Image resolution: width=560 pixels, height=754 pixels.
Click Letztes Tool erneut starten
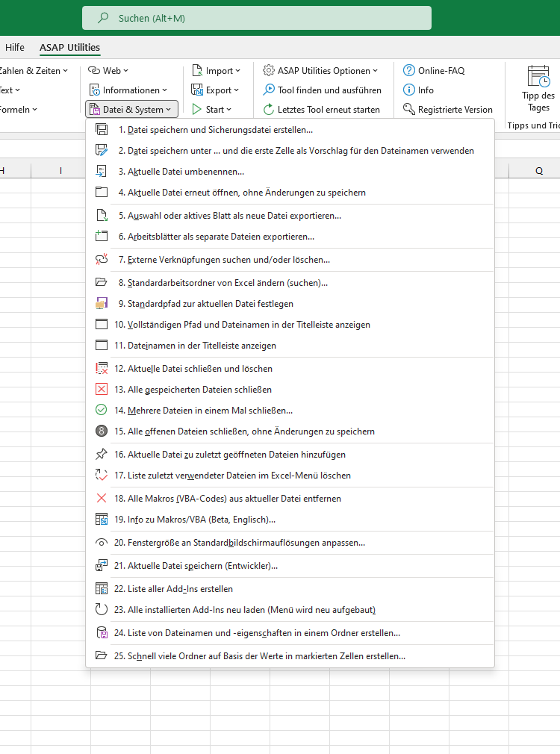coord(321,109)
